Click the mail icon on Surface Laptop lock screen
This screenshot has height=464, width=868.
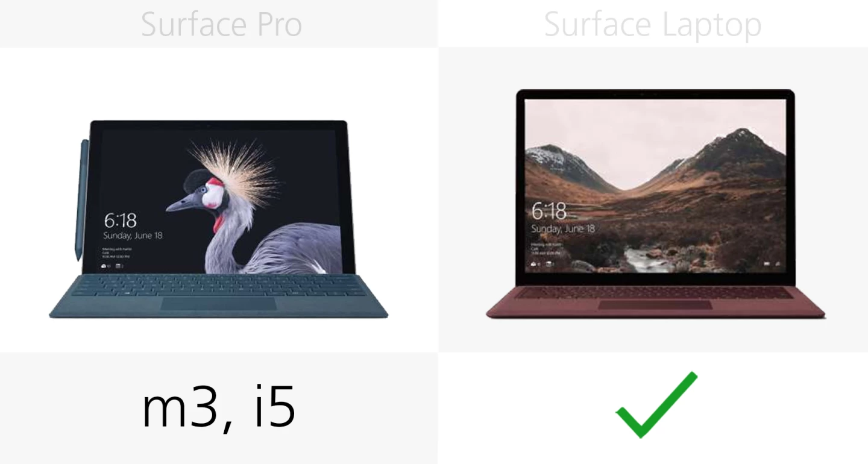[533, 264]
